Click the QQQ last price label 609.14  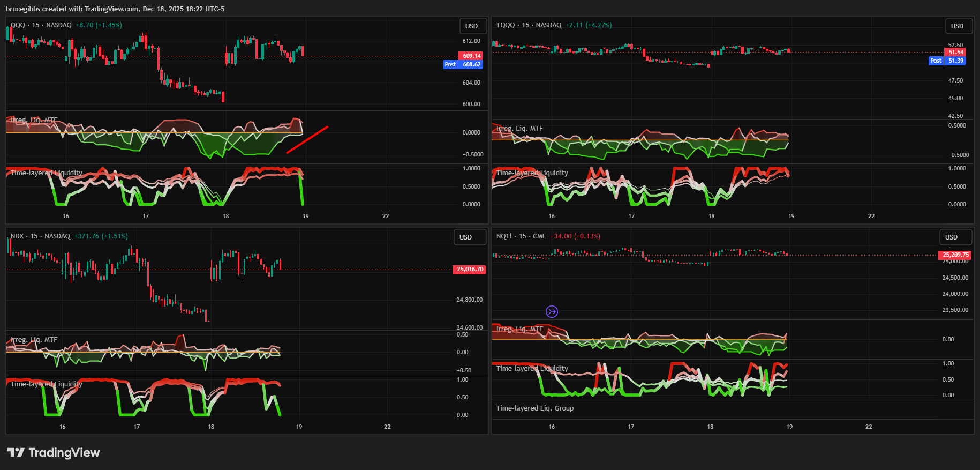coord(471,56)
